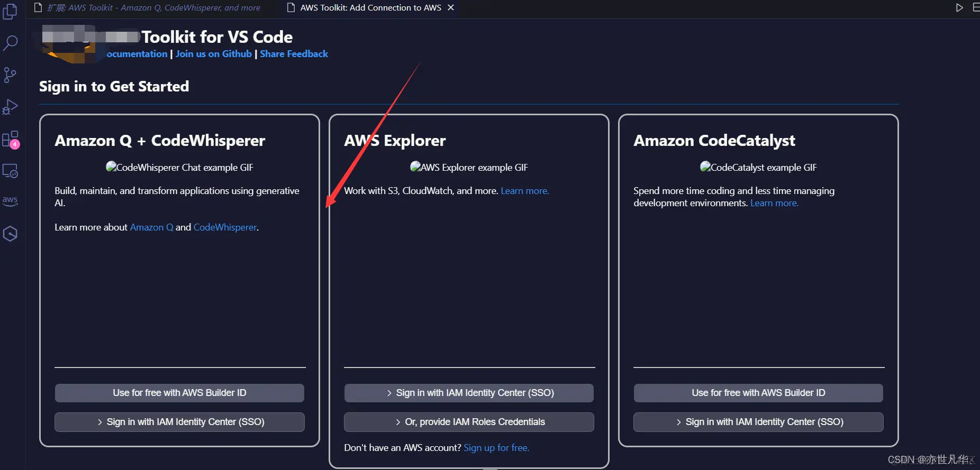
Task: Click Sign up for free link
Action: tap(496, 448)
